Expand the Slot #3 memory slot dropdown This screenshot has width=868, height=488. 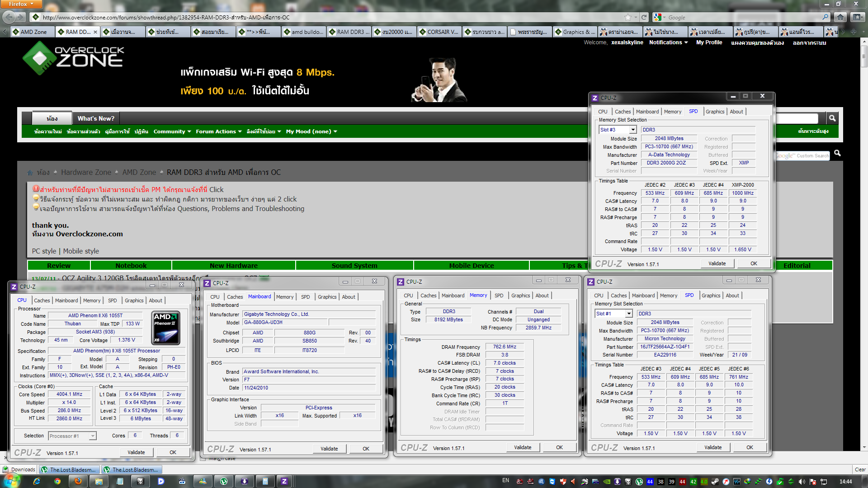633,130
